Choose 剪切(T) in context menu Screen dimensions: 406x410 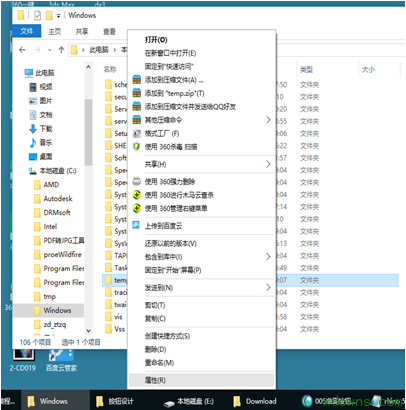(x=202, y=305)
